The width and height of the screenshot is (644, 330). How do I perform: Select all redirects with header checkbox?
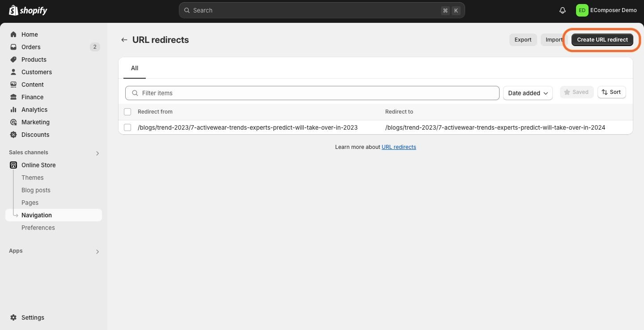tap(127, 112)
